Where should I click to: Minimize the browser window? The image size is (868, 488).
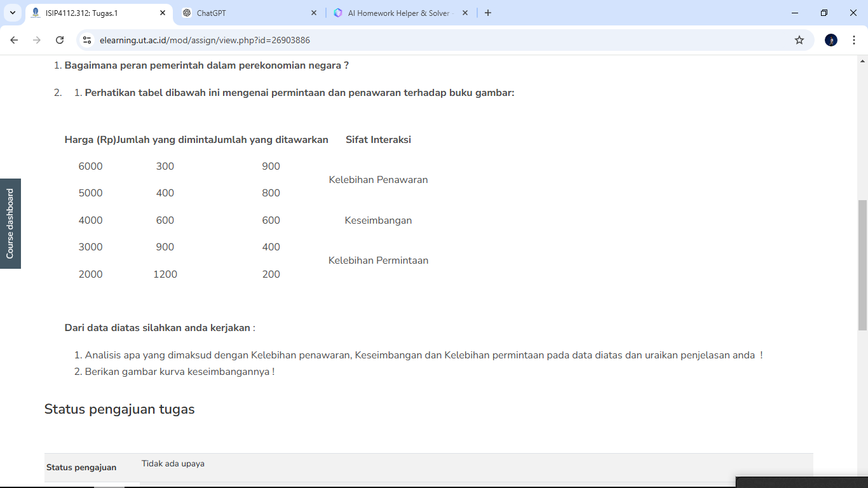pyautogui.click(x=796, y=13)
